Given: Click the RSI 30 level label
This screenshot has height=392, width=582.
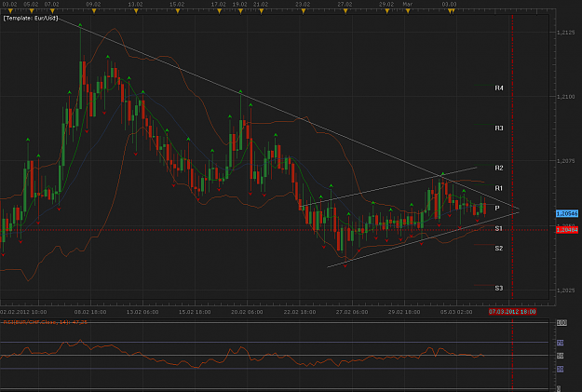Looking at the screenshot, I should pyautogui.click(x=560, y=369).
